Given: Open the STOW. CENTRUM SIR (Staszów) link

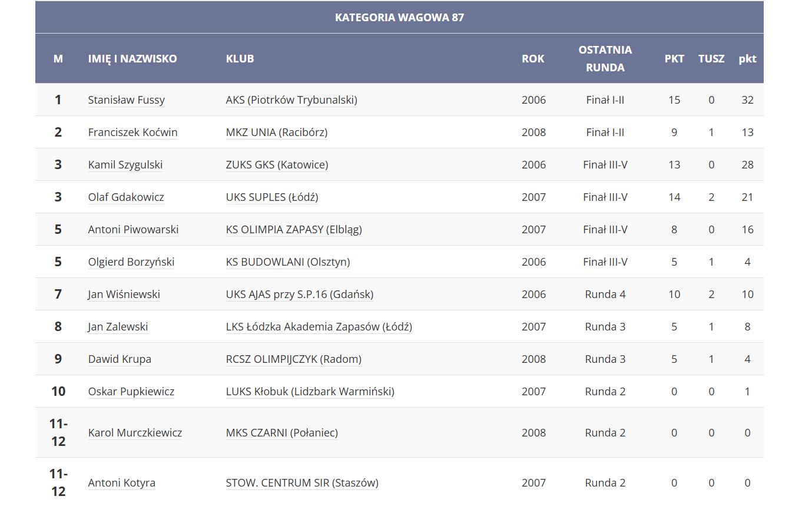Looking at the screenshot, I should (302, 483).
